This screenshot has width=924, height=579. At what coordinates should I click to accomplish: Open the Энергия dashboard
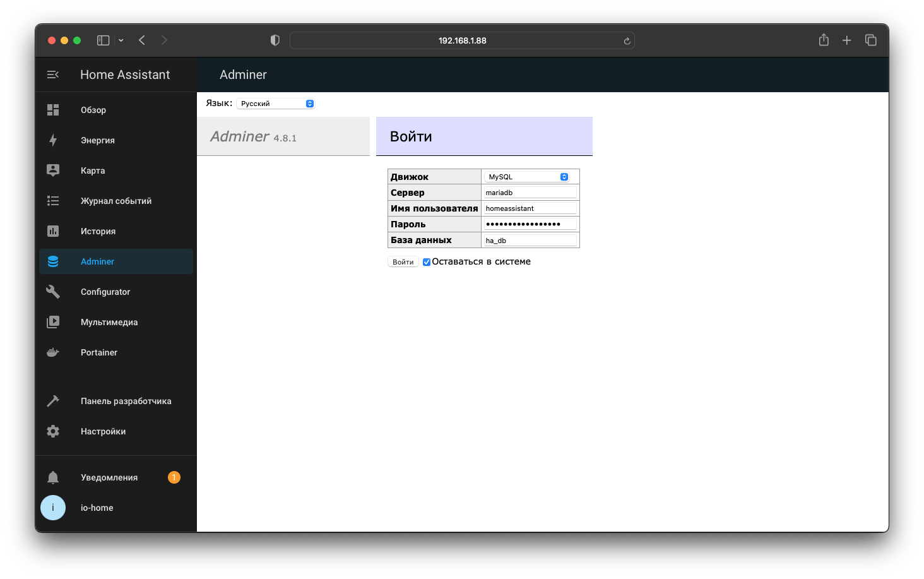(97, 140)
